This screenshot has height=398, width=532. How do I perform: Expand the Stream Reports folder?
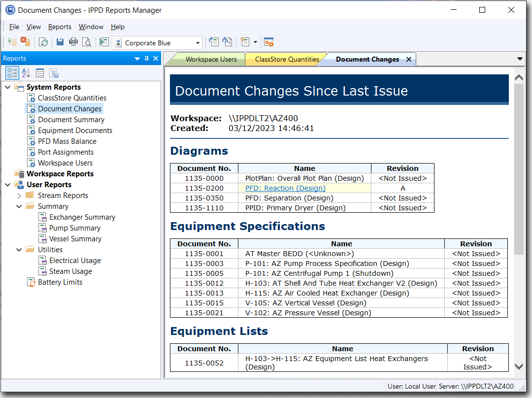(19, 196)
